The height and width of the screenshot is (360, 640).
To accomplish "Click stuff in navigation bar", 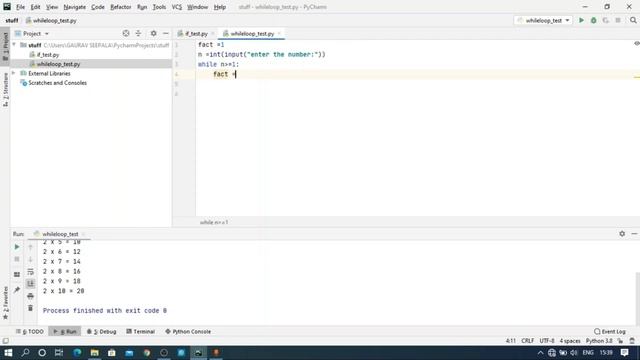I will coord(12,20).
